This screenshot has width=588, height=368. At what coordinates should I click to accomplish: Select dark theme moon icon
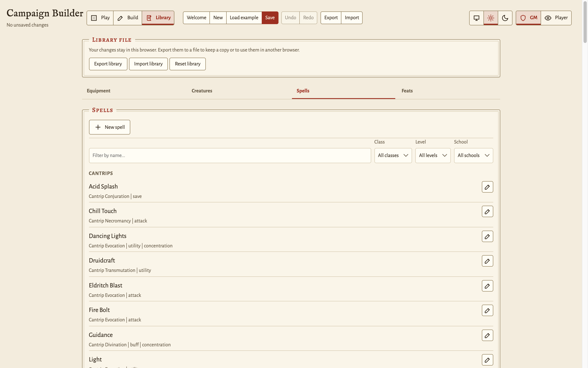point(505,18)
